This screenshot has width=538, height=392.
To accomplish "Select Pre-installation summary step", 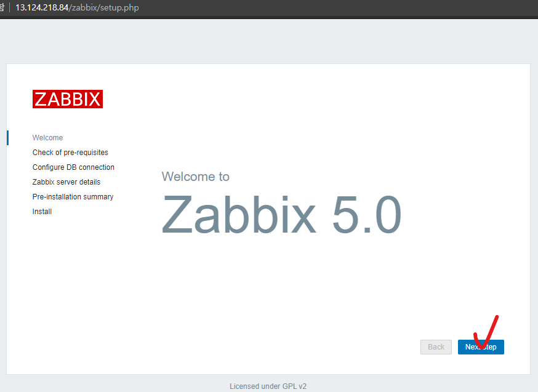I will [73, 196].
